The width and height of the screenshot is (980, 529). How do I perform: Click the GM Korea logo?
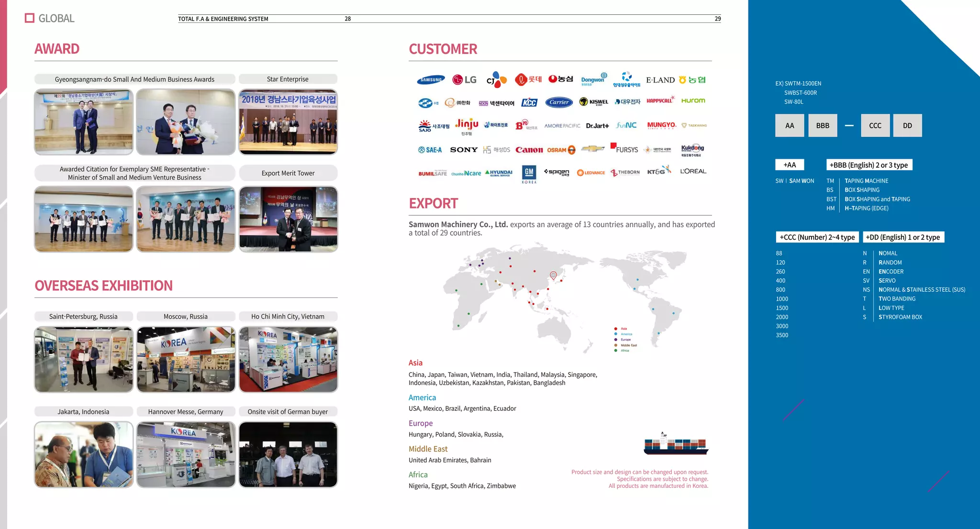pos(529,174)
